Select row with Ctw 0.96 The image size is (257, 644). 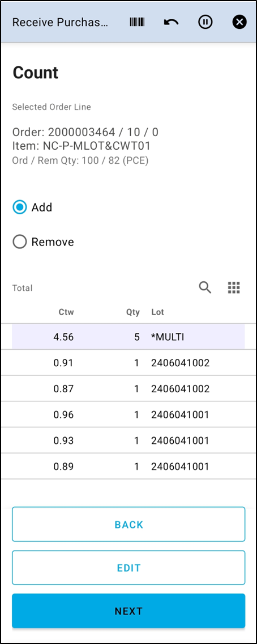pyautogui.click(x=128, y=414)
